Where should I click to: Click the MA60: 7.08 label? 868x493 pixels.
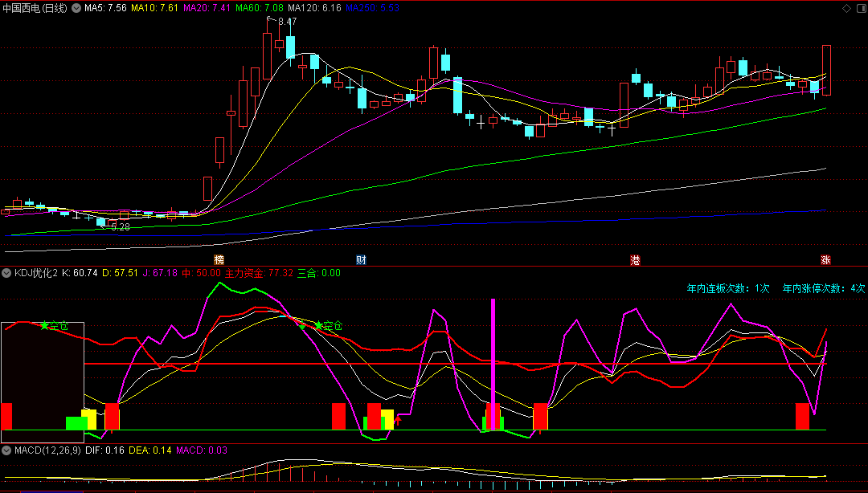point(260,8)
